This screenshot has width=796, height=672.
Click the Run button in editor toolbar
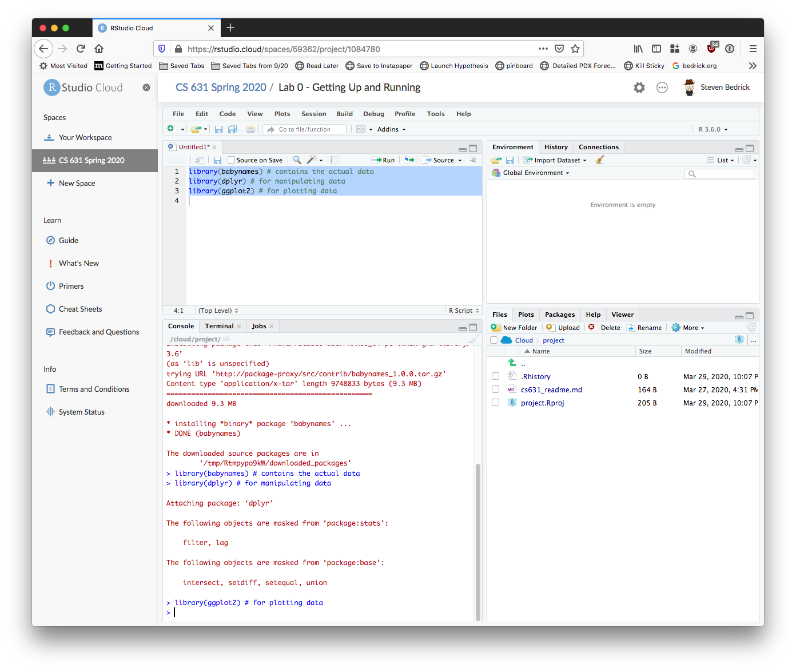pos(384,160)
